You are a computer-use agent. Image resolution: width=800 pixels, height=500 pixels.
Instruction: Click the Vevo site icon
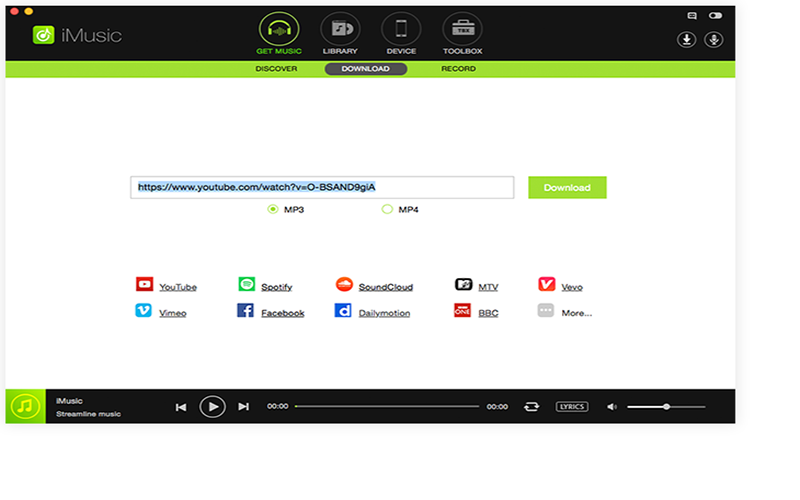pos(546,284)
